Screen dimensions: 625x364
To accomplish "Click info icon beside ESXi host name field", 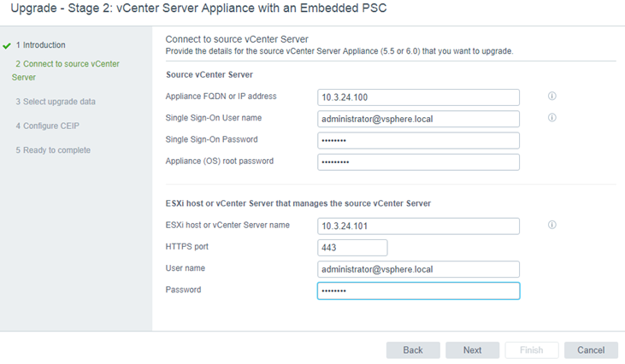I will click(551, 225).
